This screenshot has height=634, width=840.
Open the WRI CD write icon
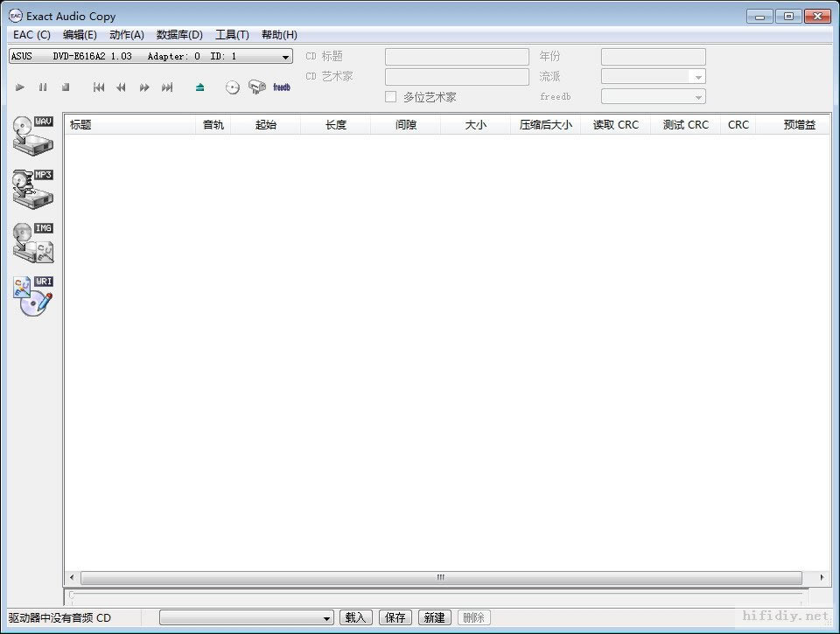(33, 296)
